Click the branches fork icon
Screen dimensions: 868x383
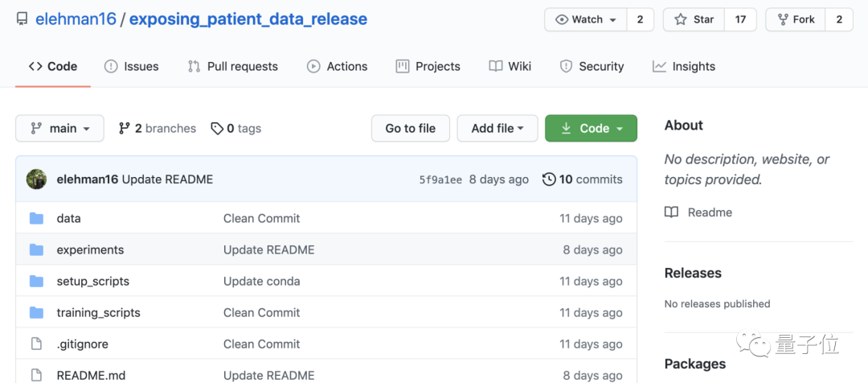[x=125, y=129]
